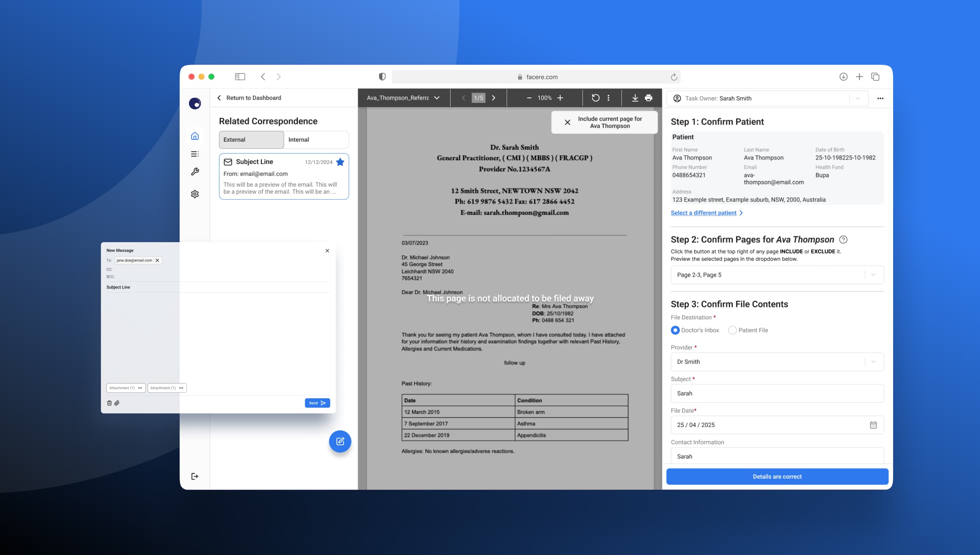Send the new message

(317, 403)
